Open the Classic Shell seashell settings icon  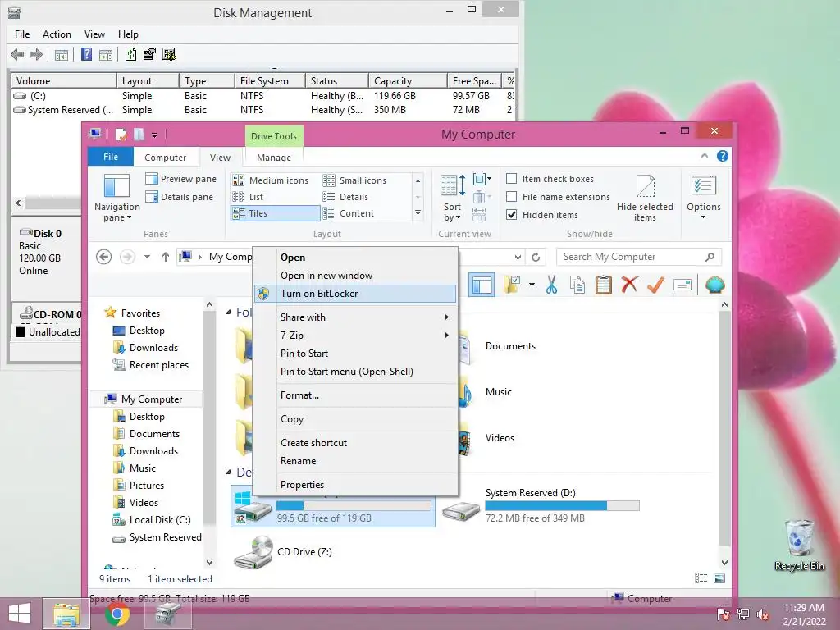tap(714, 285)
